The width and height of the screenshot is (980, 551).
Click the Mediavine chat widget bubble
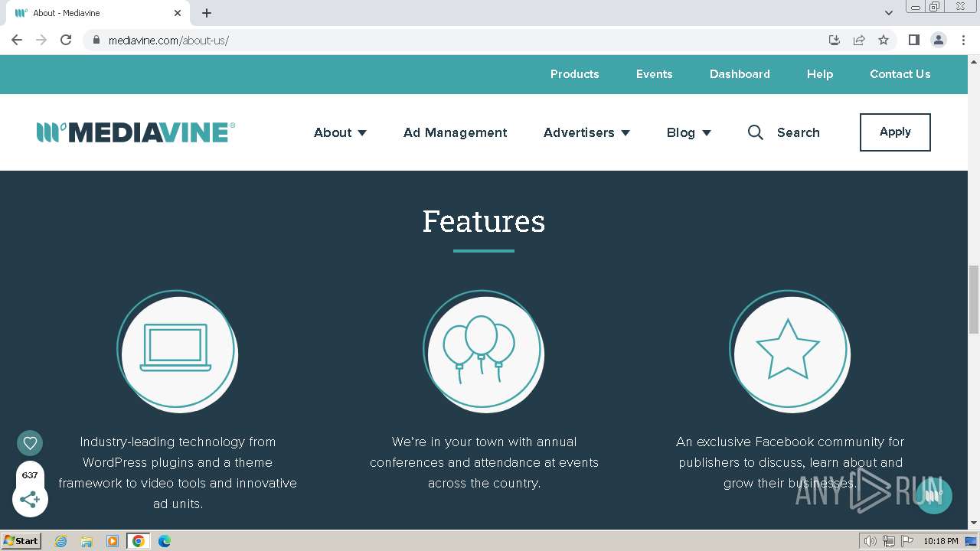[933, 496]
